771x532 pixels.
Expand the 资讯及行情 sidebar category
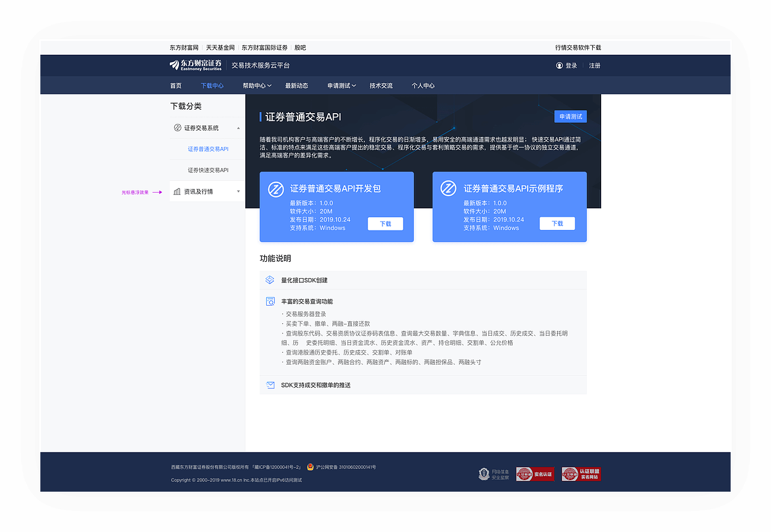(x=239, y=191)
